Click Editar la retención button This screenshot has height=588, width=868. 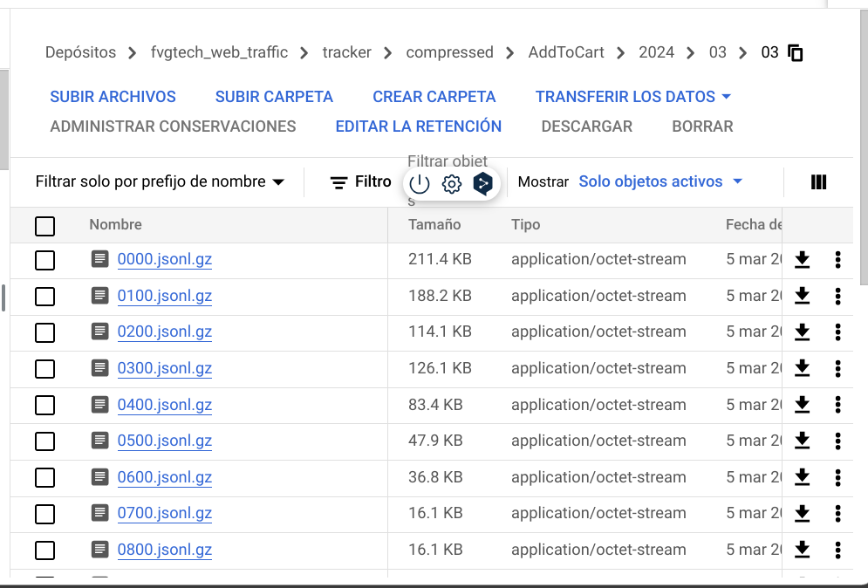(419, 126)
